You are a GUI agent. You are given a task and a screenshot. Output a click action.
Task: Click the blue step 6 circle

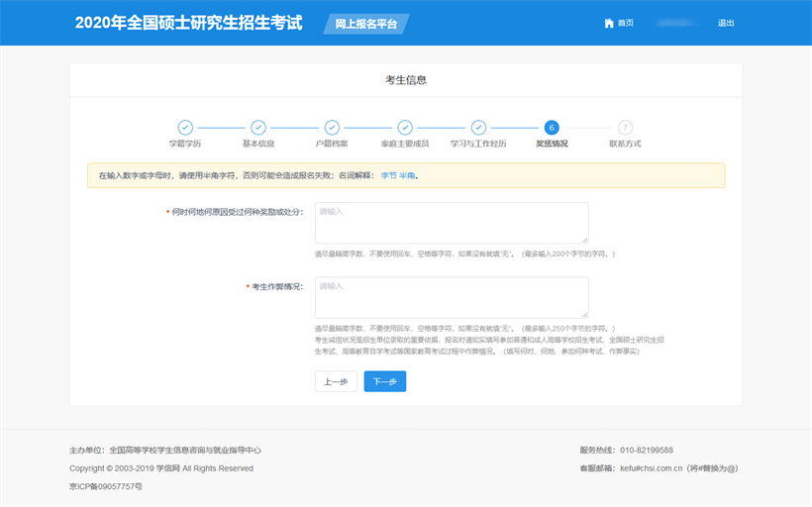[552, 127]
